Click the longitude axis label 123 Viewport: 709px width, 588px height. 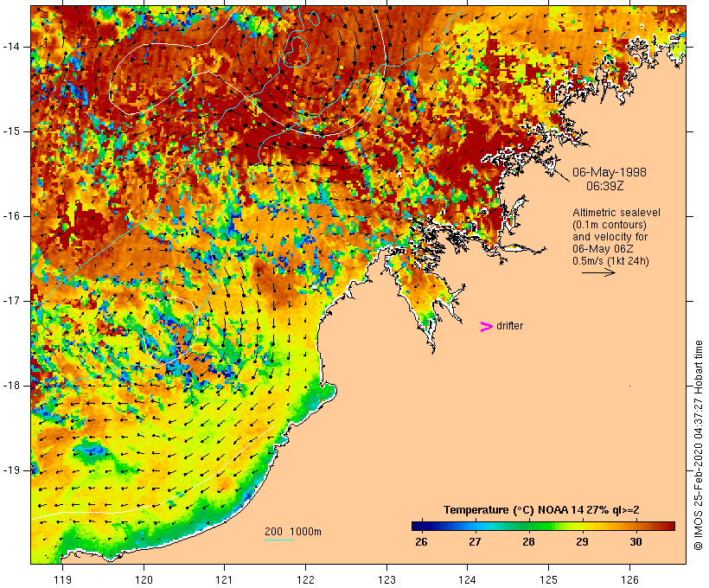[x=386, y=580]
